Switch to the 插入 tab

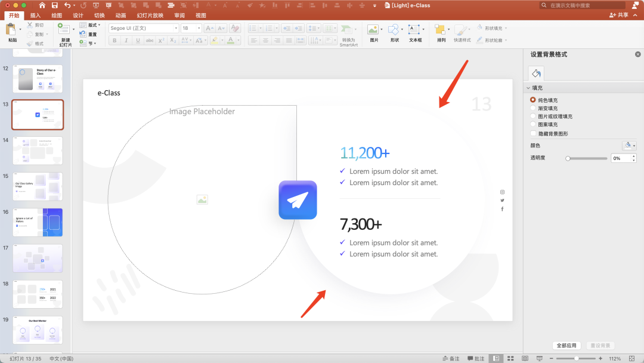(35, 15)
